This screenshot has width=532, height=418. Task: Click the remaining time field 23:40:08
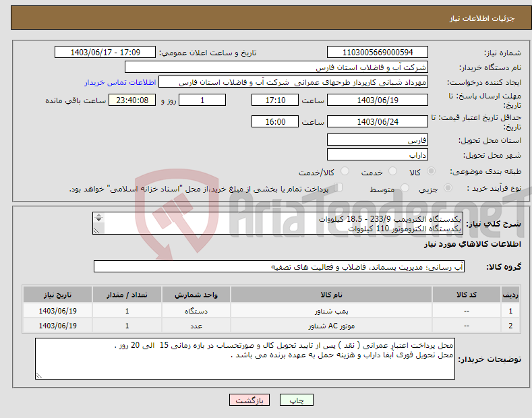132,100
